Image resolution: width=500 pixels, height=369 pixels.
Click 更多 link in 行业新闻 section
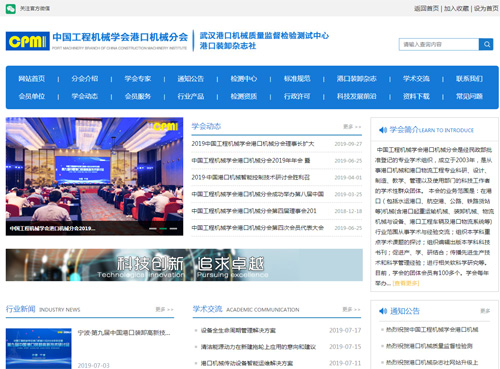click(x=165, y=310)
